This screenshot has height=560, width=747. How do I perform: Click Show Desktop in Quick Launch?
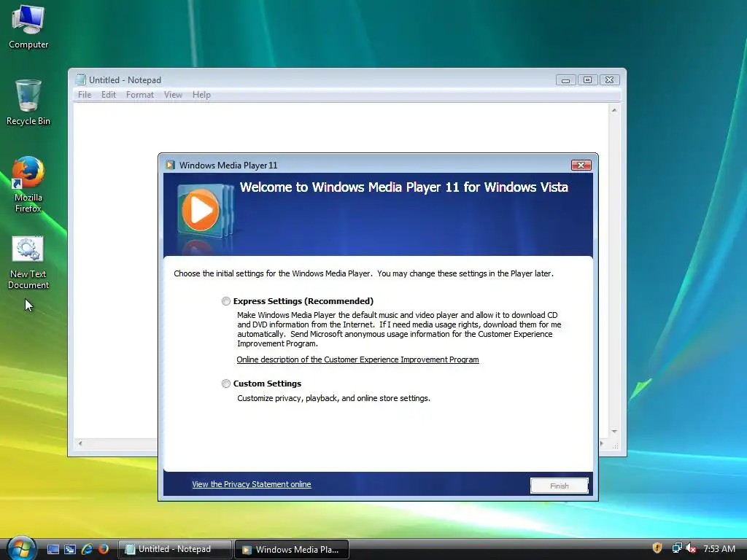53,549
